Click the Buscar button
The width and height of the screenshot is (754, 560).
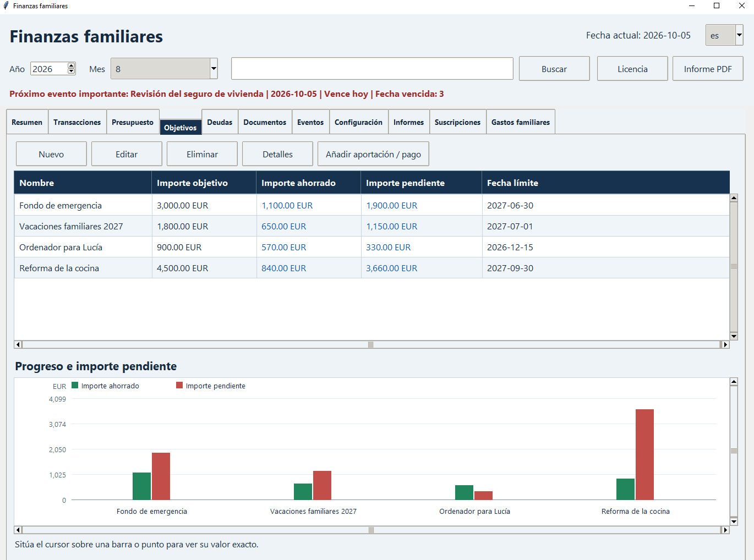(x=554, y=69)
